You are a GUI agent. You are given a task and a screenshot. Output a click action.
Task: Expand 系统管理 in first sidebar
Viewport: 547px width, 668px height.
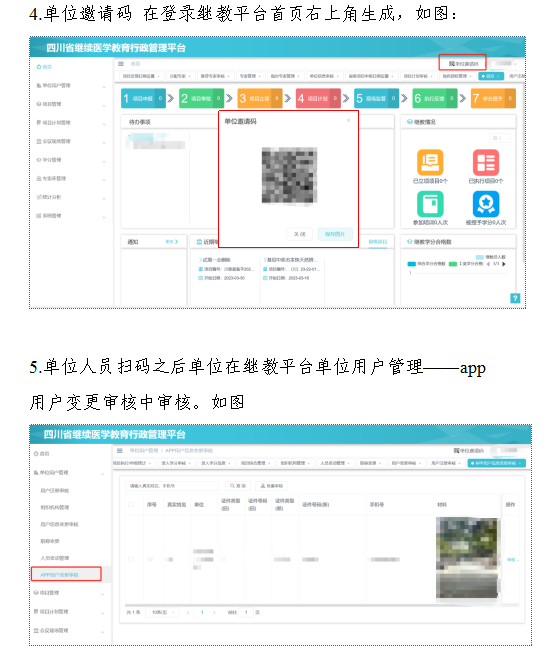tap(71, 216)
